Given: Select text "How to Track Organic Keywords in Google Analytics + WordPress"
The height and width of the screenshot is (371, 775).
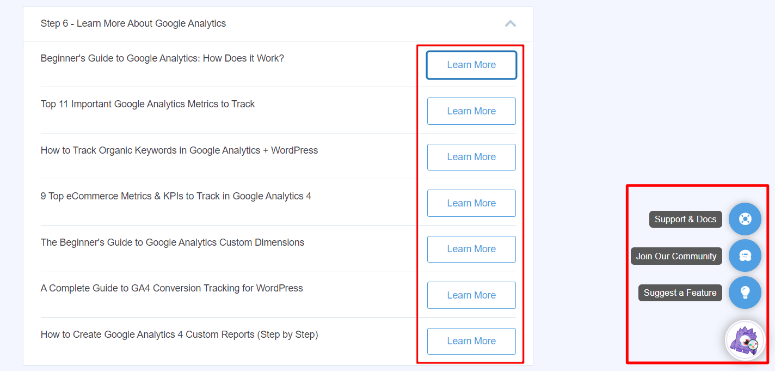Looking at the screenshot, I should (x=179, y=150).
